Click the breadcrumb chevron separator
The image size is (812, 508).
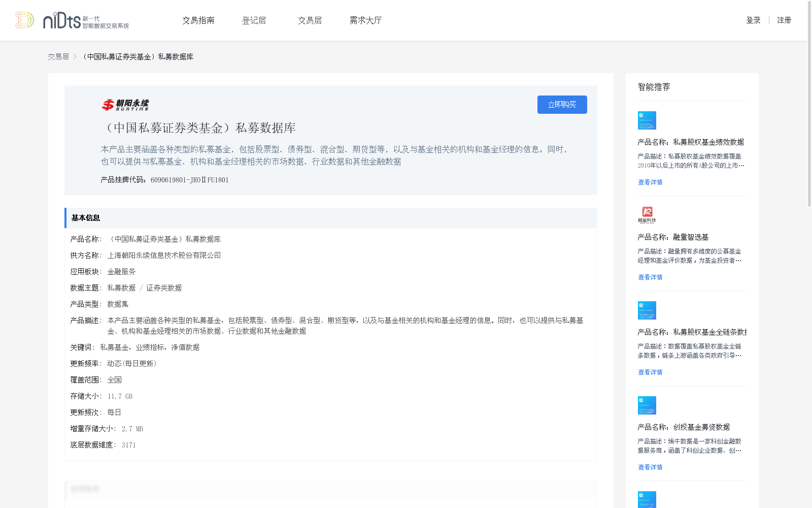[x=75, y=57]
